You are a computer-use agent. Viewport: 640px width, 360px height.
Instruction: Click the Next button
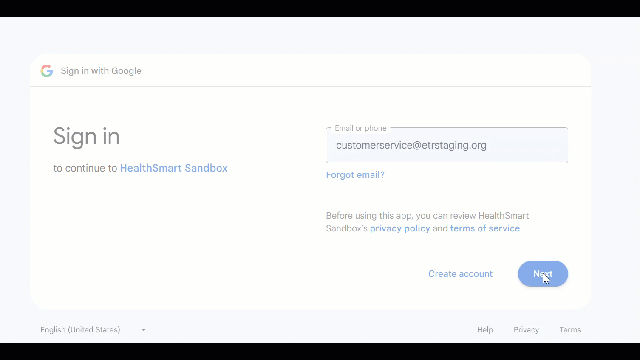[543, 274]
